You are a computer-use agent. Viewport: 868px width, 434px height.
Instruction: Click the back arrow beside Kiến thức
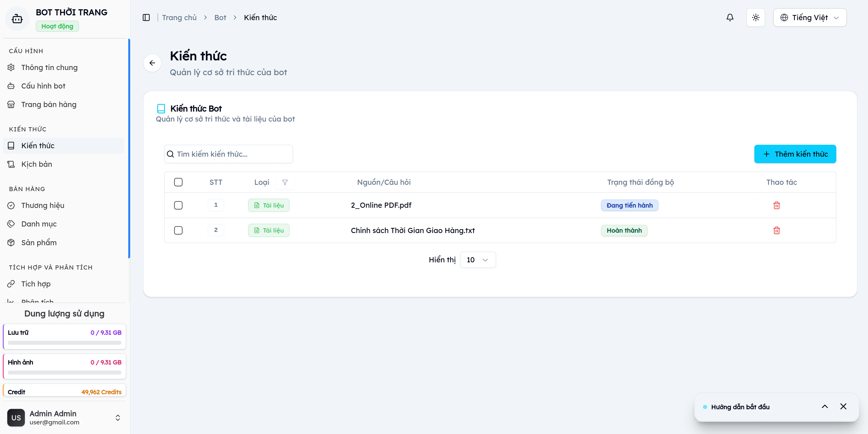click(x=152, y=63)
